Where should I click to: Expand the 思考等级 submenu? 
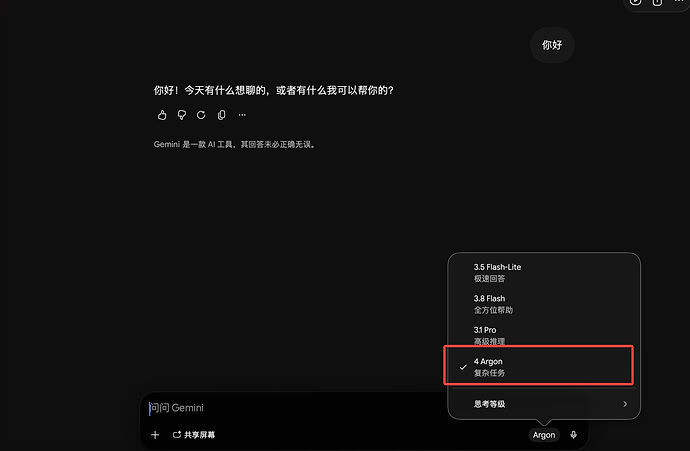(x=543, y=404)
